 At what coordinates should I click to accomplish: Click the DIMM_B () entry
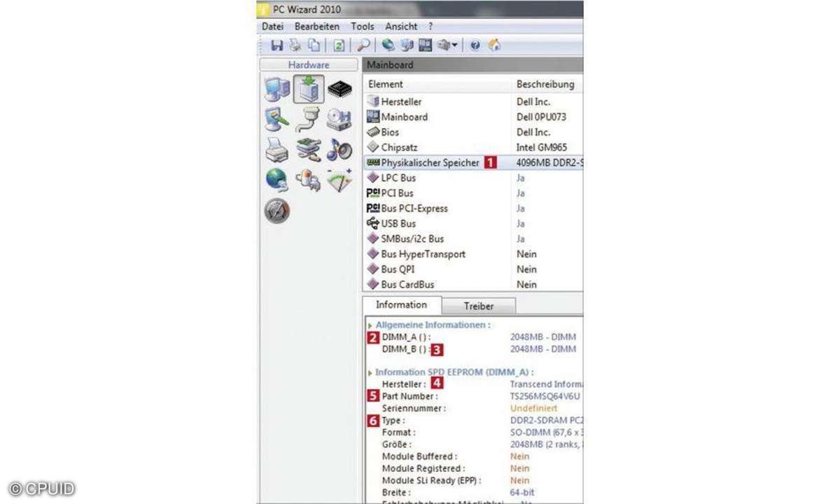(x=405, y=349)
